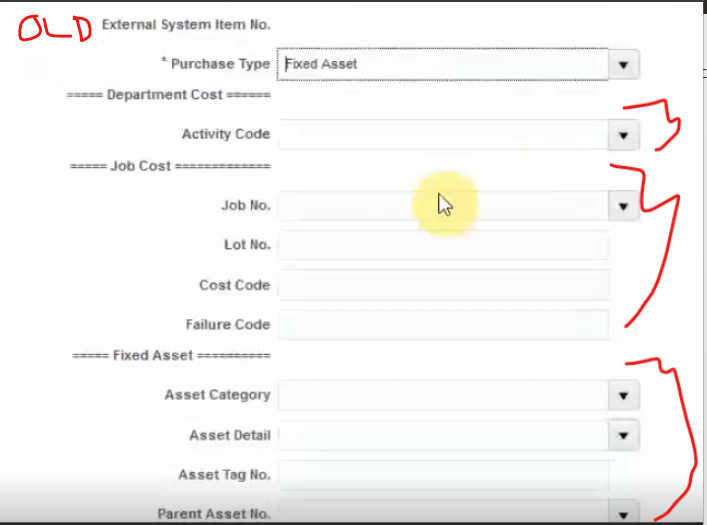This screenshot has height=525, width=707.
Task: Focus the Asset Tag No. input field
Action: [444, 475]
